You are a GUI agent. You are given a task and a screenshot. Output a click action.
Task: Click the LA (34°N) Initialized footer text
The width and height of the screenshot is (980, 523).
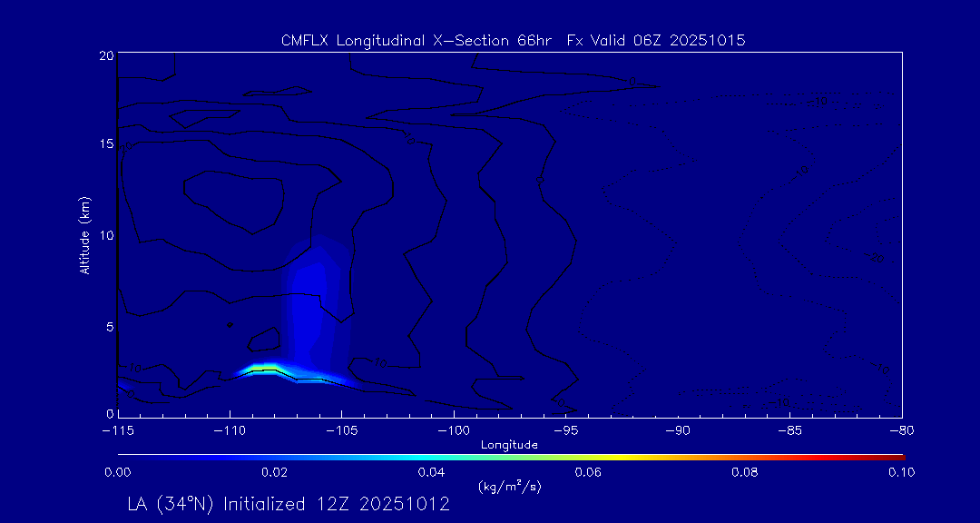289,504
